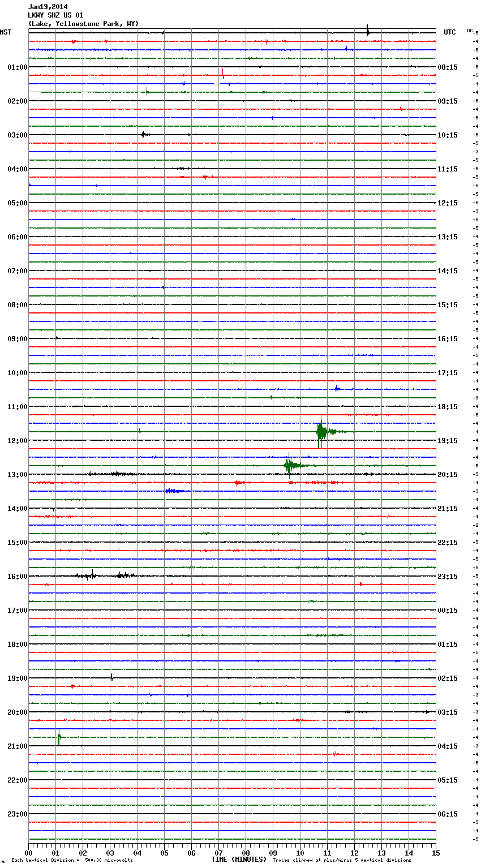Viewport: 481px width, 868px height.
Task: Click the 06:15 UTC time label
Action: click(448, 814)
